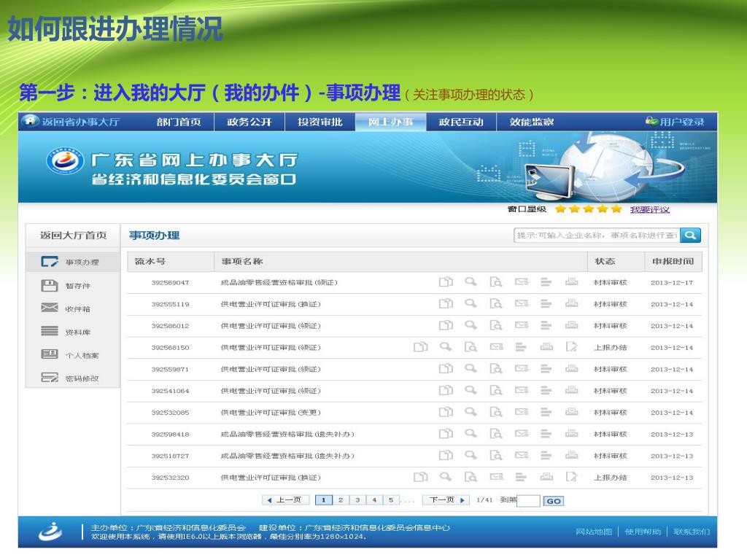Image resolution: width=747 pixels, height=560 pixels.
Task: Click the print icon in row 392568150
Action: [x=546, y=346]
